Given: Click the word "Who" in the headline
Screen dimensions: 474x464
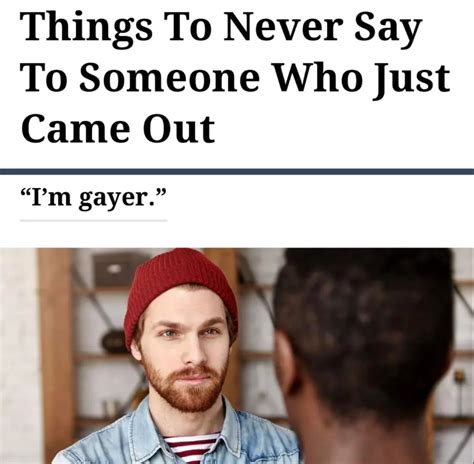Looking at the screenshot, I should point(318,78).
